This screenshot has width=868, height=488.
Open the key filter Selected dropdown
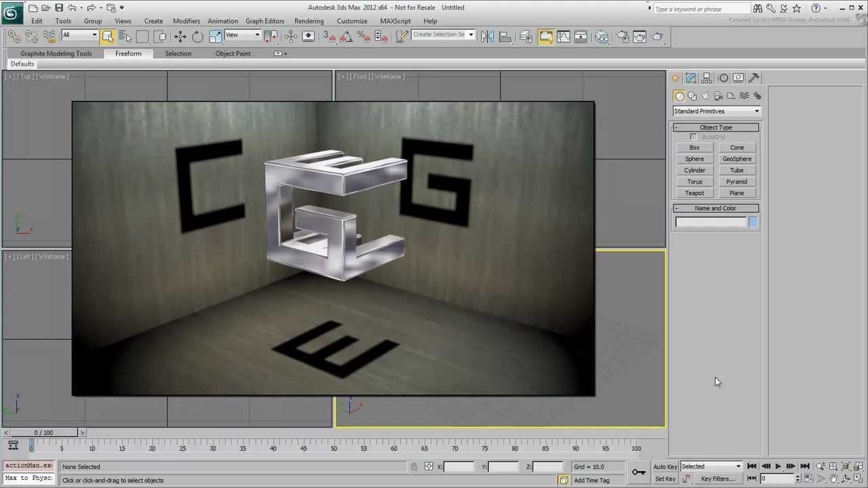pos(711,466)
